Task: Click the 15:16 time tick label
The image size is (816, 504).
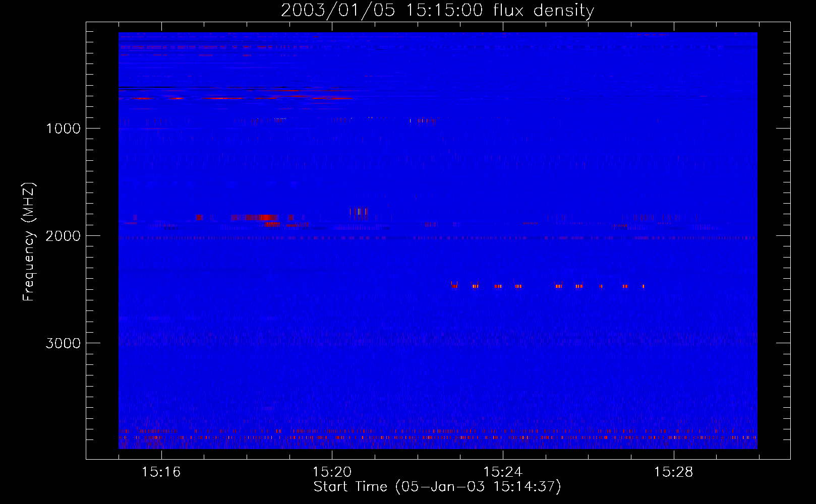Action: tap(161, 472)
